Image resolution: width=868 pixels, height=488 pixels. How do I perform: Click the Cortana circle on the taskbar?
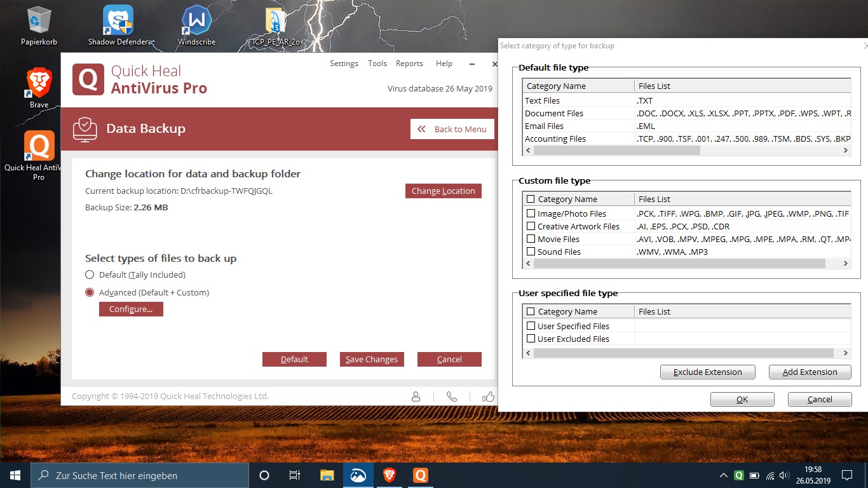point(264,475)
